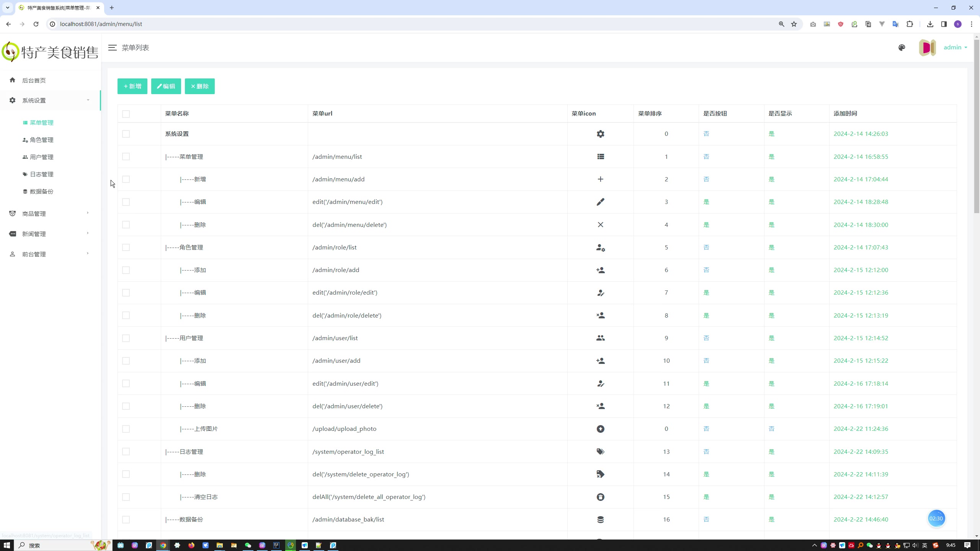Click the plus icon in /admin/menu/add row
Image resolution: width=980 pixels, height=551 pixels.
[600, 179]
